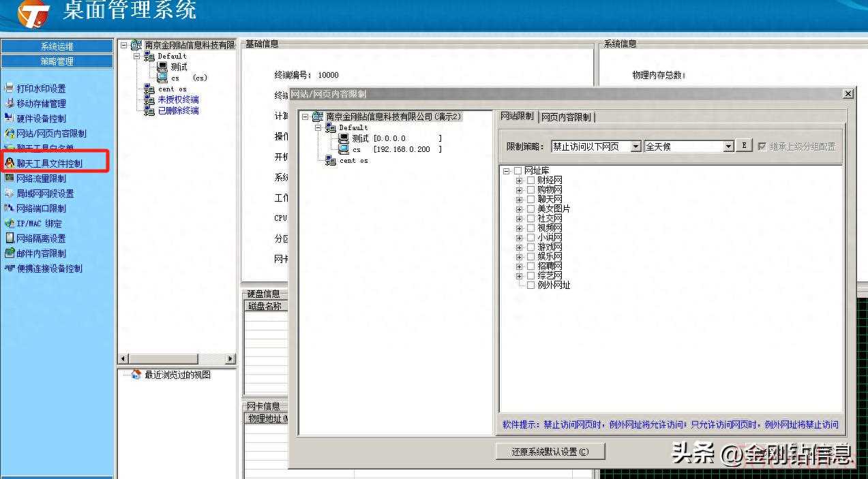
Task: Click the 网络流量限制 monitor icon
Action: click(9, 179)
